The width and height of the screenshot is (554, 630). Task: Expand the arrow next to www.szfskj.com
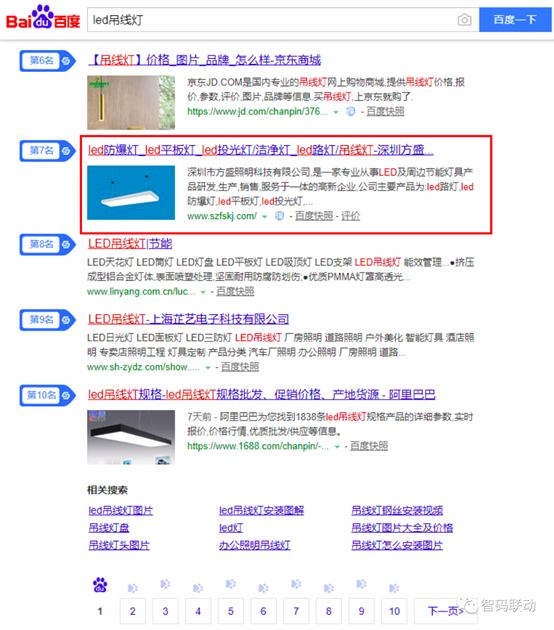click(264, 217)
